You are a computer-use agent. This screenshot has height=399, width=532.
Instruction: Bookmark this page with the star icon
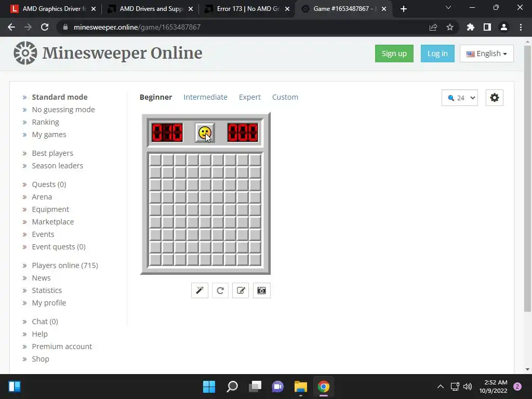point(450,27)
